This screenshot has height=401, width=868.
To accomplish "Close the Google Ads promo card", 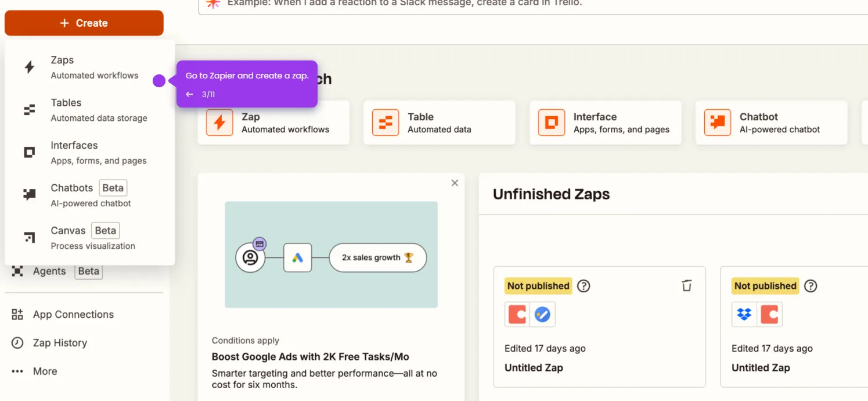I will click(455, 183).
